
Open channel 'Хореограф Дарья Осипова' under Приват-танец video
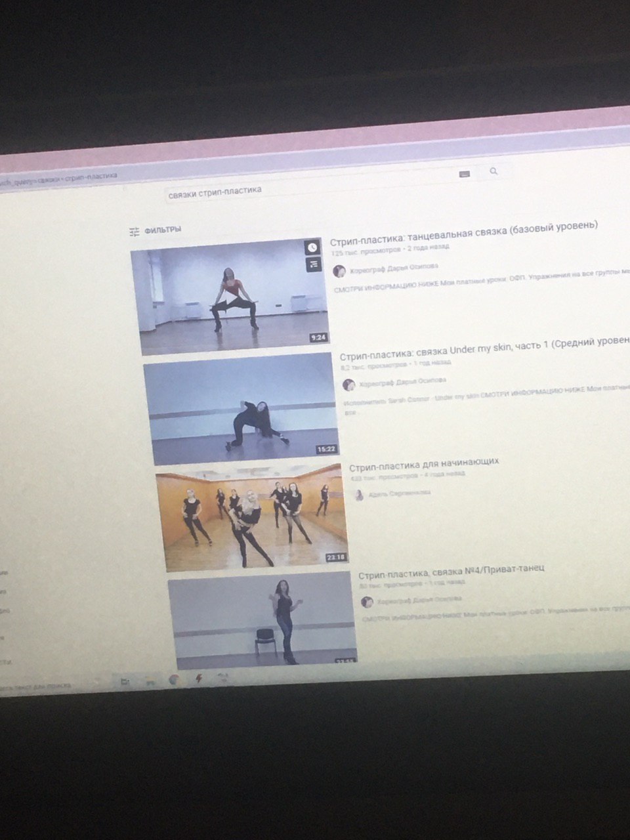click(419, 599)
